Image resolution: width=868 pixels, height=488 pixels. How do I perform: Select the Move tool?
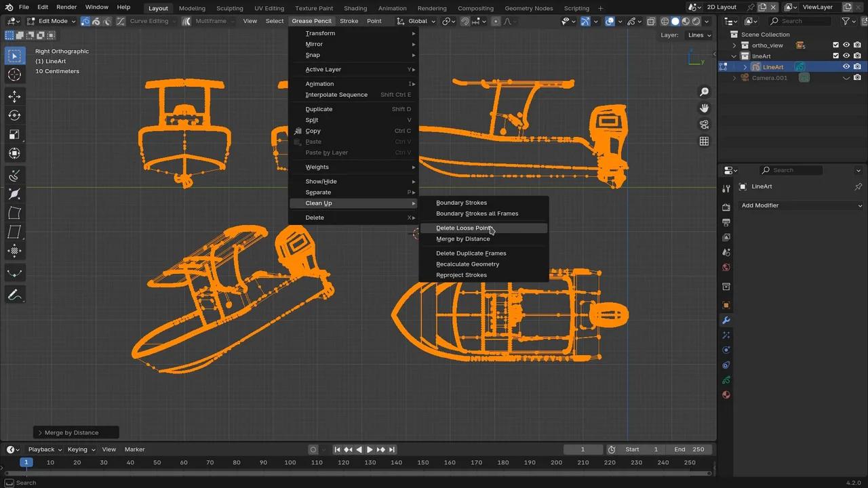tap(15, 96)
